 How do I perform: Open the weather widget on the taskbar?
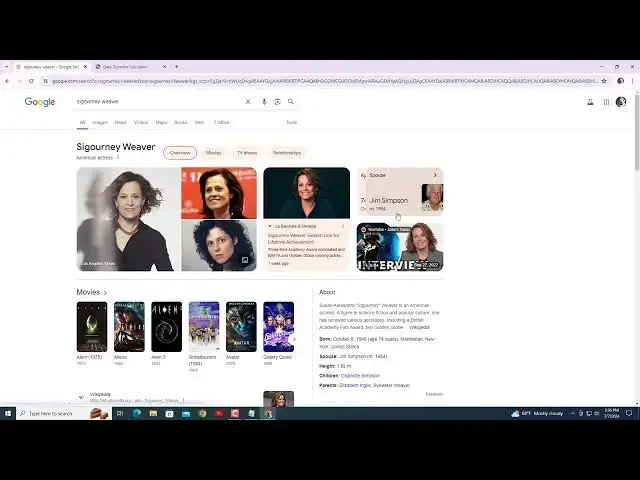(537, 413)
